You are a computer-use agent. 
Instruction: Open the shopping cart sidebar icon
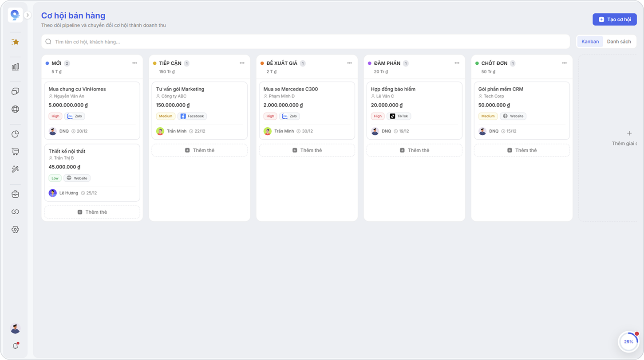click(x=15, y=152)
